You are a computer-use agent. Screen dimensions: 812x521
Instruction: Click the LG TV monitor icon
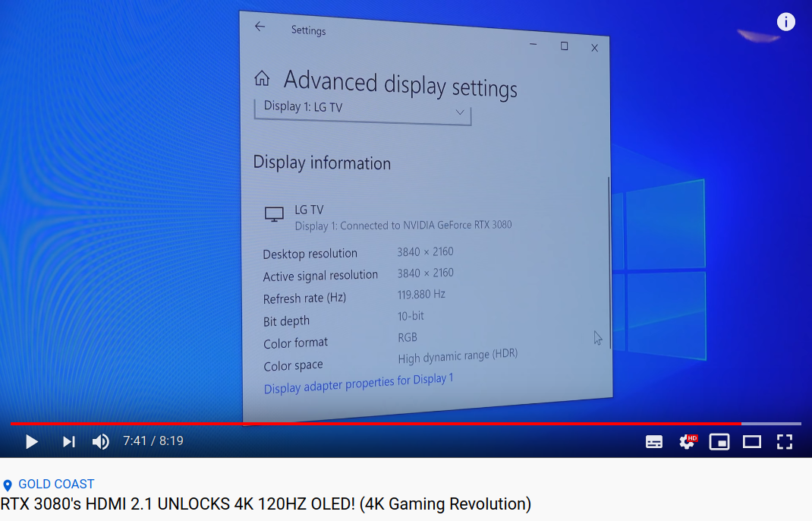coord(274,213)
